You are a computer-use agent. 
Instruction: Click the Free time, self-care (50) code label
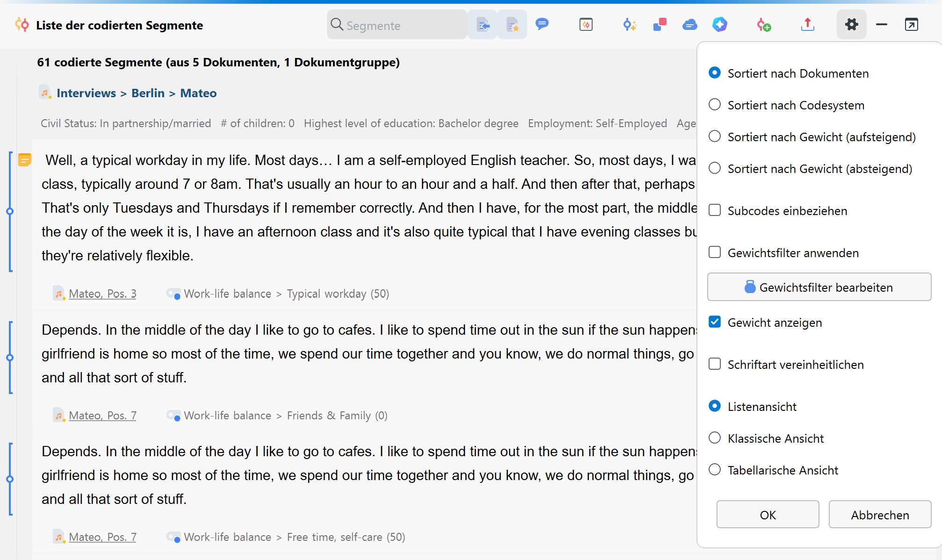pyautogui.click(x=346, y=537)
